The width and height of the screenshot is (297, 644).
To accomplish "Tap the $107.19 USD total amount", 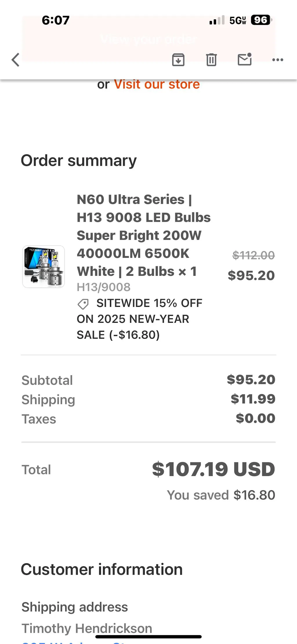I will pos(213,469).
